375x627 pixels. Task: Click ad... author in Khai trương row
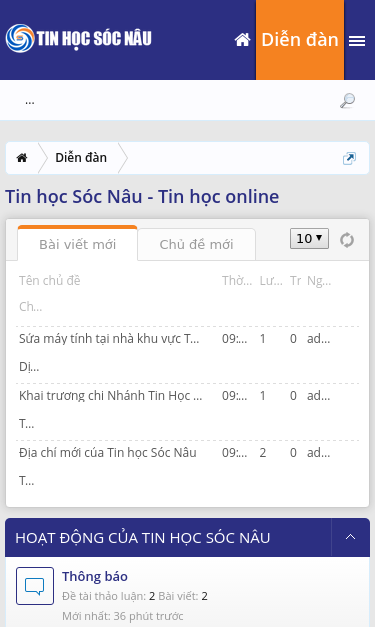319,395
